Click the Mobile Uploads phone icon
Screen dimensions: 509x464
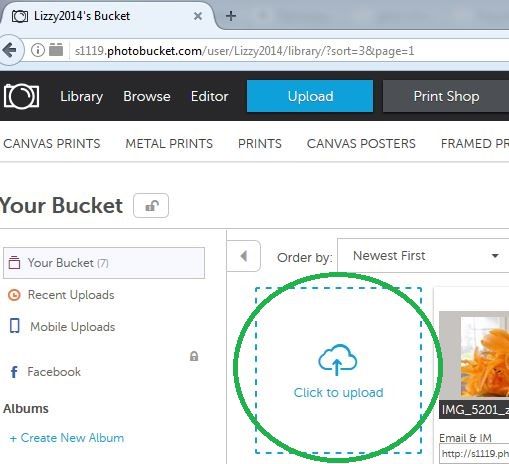tap(15, 326)
